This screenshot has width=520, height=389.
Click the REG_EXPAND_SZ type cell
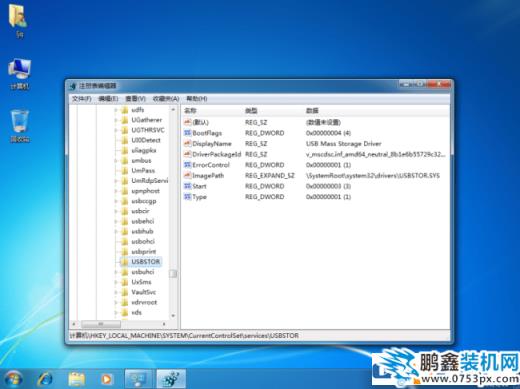(270, 176)
